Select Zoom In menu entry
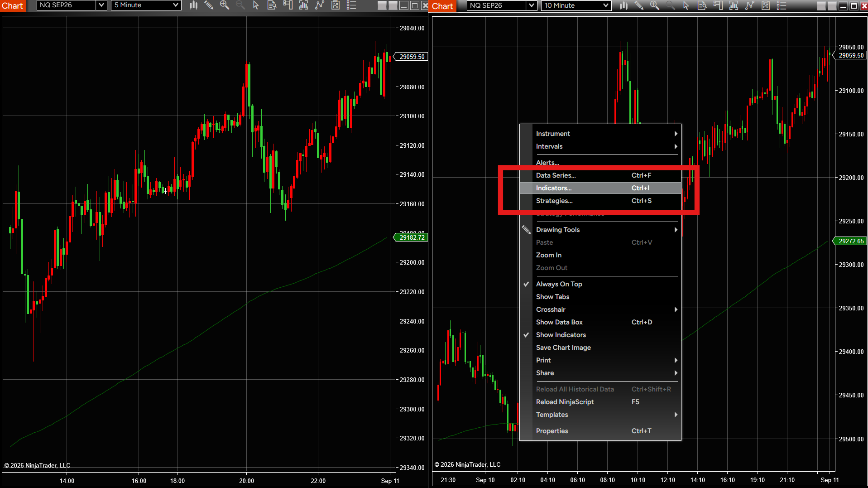Screen dimensions: 868x488 tap(600, 255)
